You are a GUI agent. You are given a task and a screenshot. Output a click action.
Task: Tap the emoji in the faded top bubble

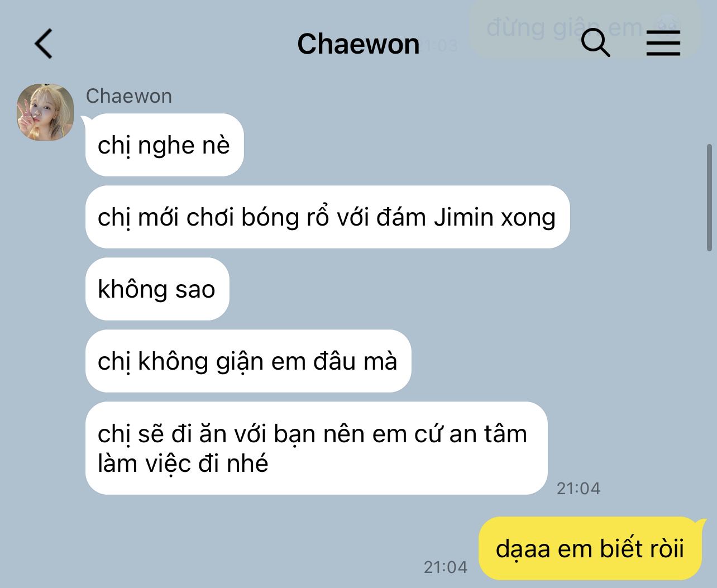point(668,26)
